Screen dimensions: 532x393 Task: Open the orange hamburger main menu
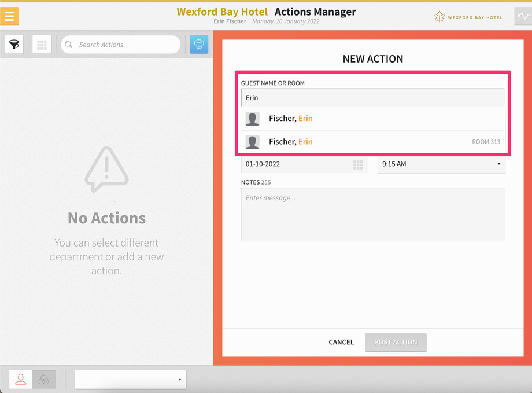(9, 16)
